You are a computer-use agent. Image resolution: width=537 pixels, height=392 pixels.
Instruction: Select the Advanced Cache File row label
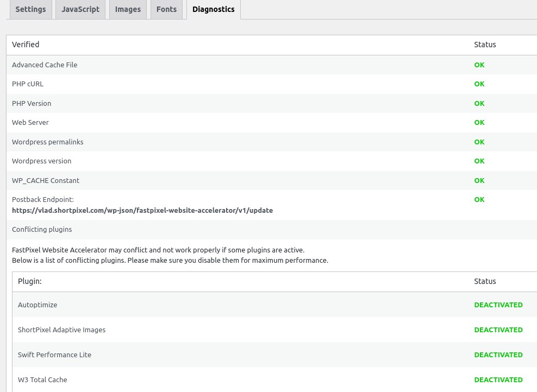point(45,65)
